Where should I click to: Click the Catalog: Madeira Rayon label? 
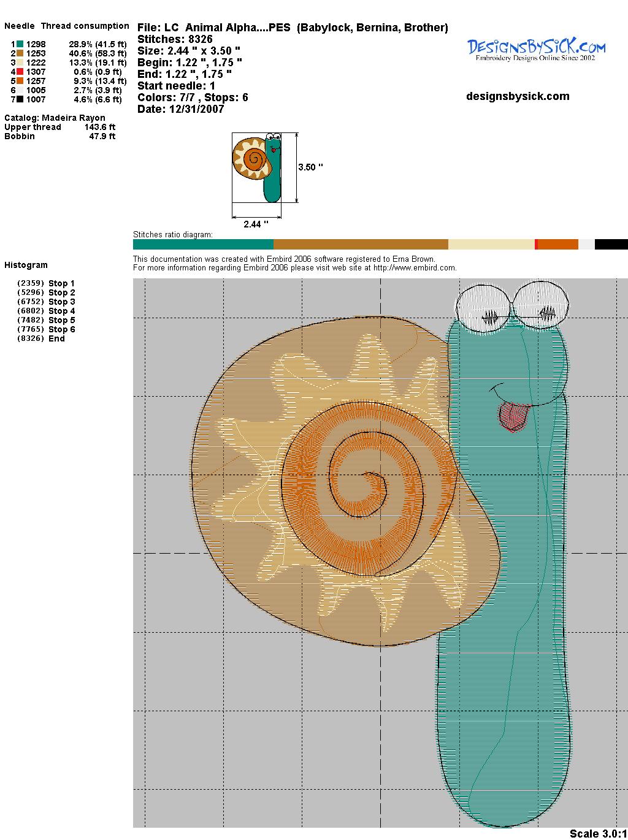55,118
